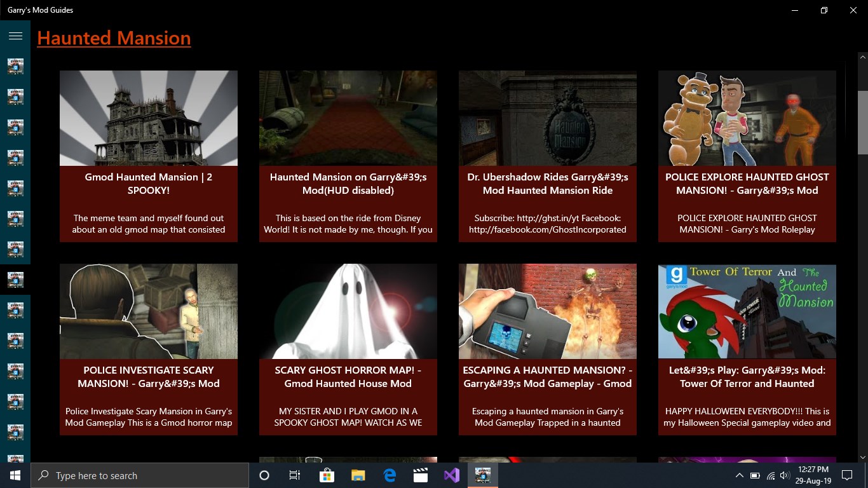Click title 'SCARY GHOST HORROR MAP!'
Viewport: 868px width, 488px height.
[x=348, y=377]
